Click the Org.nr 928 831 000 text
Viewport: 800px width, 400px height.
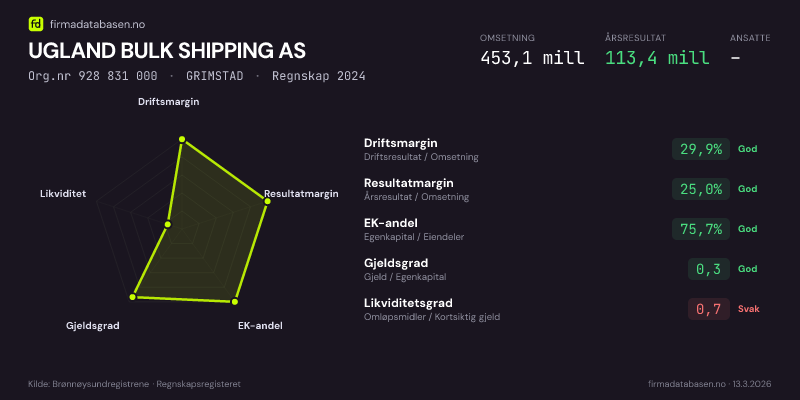93,76
